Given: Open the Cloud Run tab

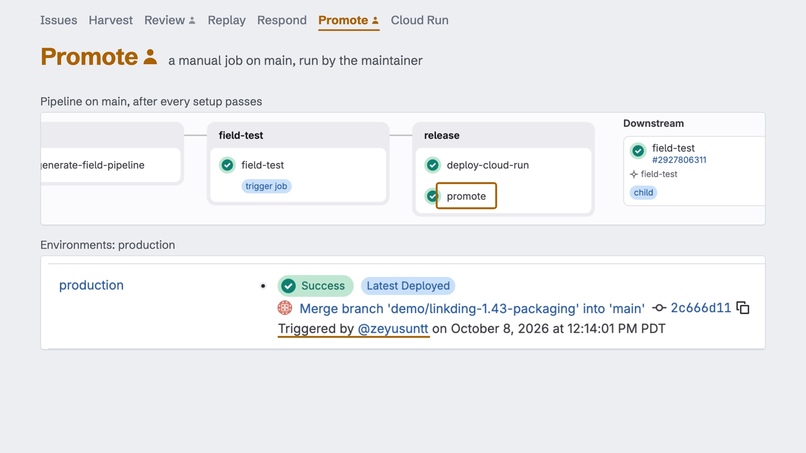Looking at the screenshot, I should 419,20.
